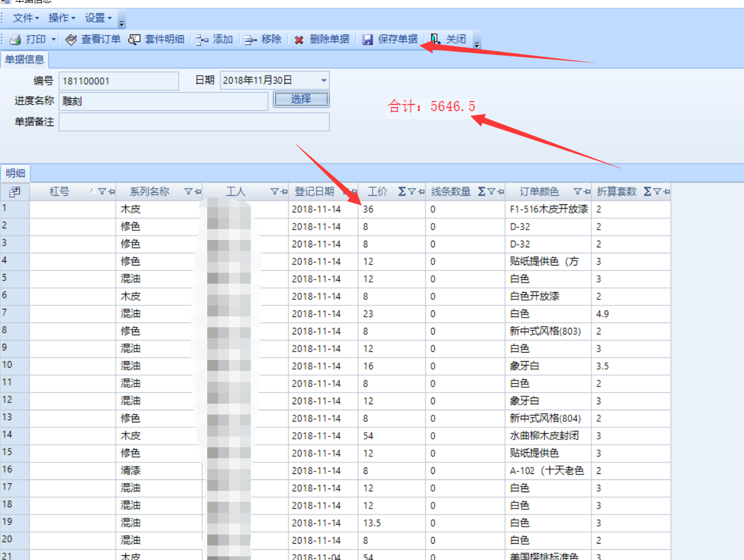This screenshot has width=744, height=560.
Task: Click the 打印 printer icon
Action: [15, 39]
